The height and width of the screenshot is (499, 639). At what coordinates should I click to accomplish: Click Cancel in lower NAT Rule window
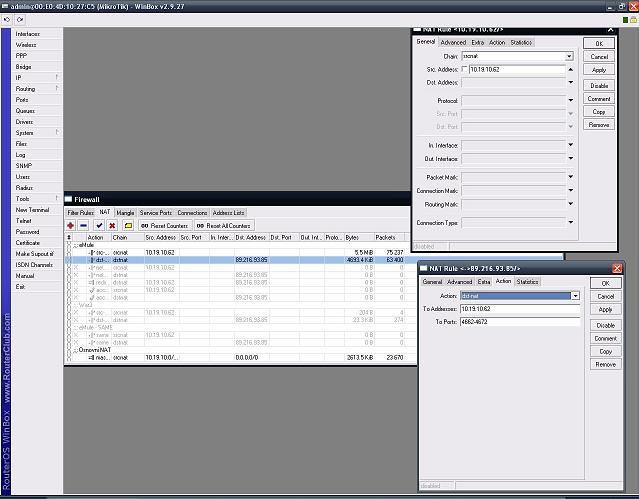[x=606, y=296]
